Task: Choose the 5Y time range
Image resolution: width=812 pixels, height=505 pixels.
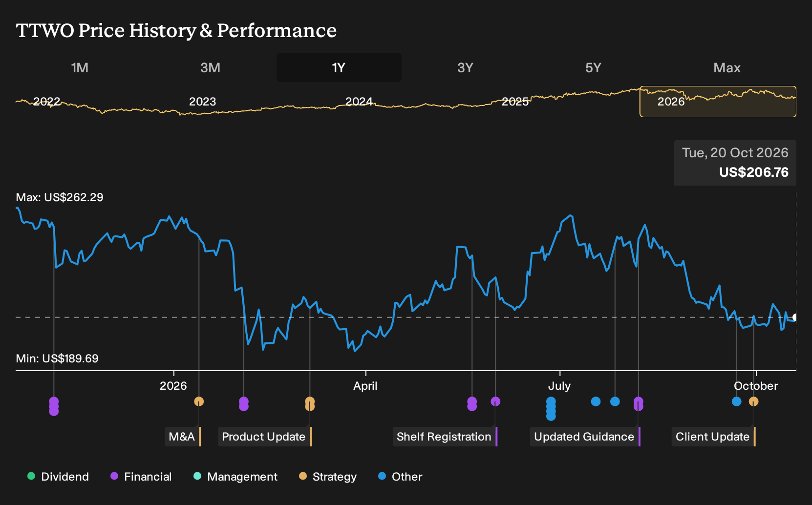Action: tap(593, 67)
